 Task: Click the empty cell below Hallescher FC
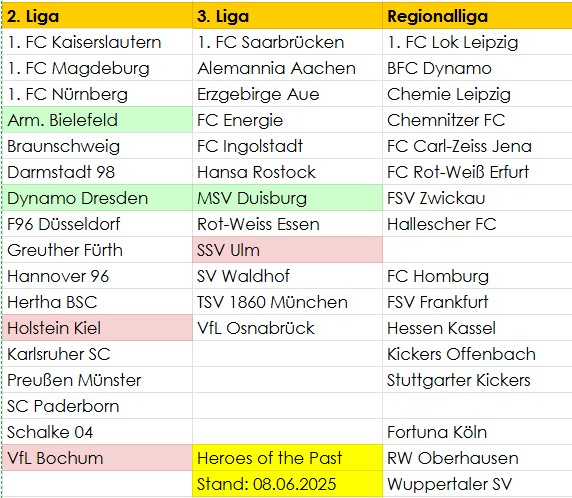(478, 250)
